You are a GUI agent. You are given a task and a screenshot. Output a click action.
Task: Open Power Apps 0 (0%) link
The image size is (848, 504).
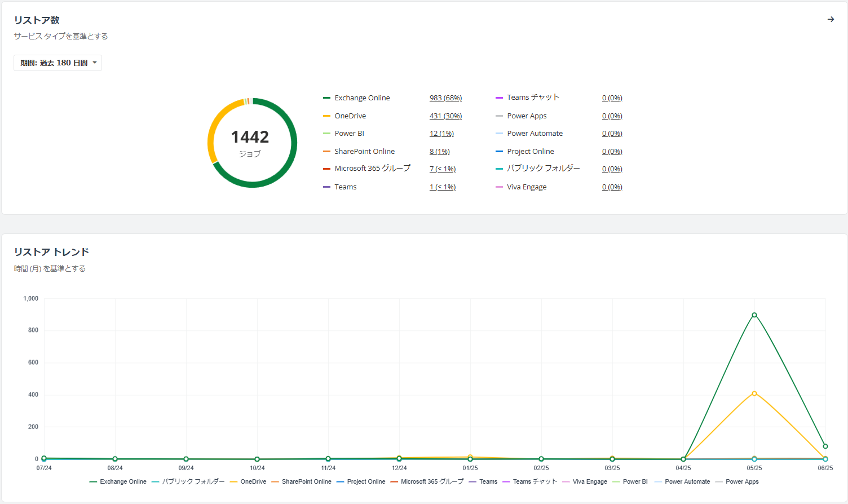pos(612,116)
